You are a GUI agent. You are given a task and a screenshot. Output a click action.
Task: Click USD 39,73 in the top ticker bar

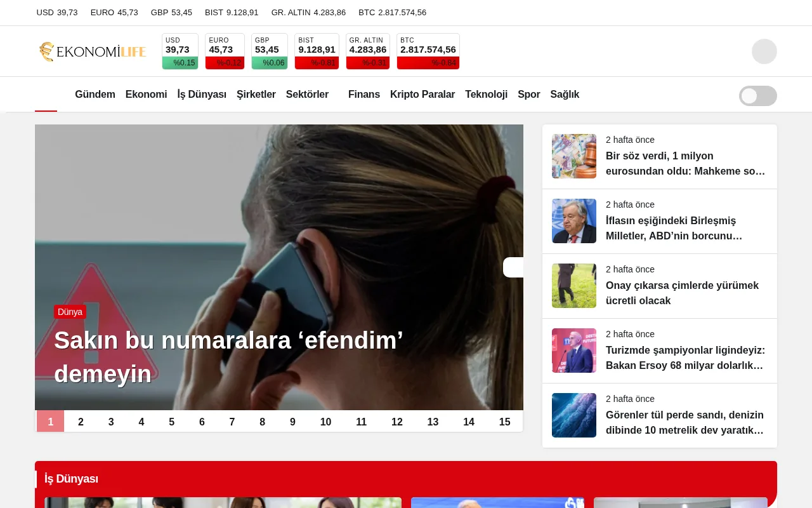[x=57, y=13]
